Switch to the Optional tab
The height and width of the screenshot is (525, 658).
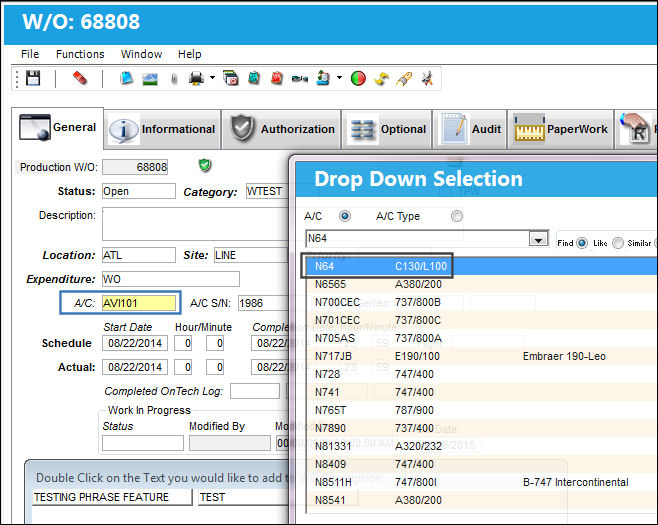[x=387, y=129]
